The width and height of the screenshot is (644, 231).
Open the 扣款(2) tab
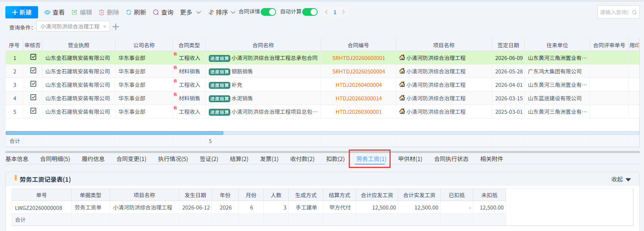[335, 159]
